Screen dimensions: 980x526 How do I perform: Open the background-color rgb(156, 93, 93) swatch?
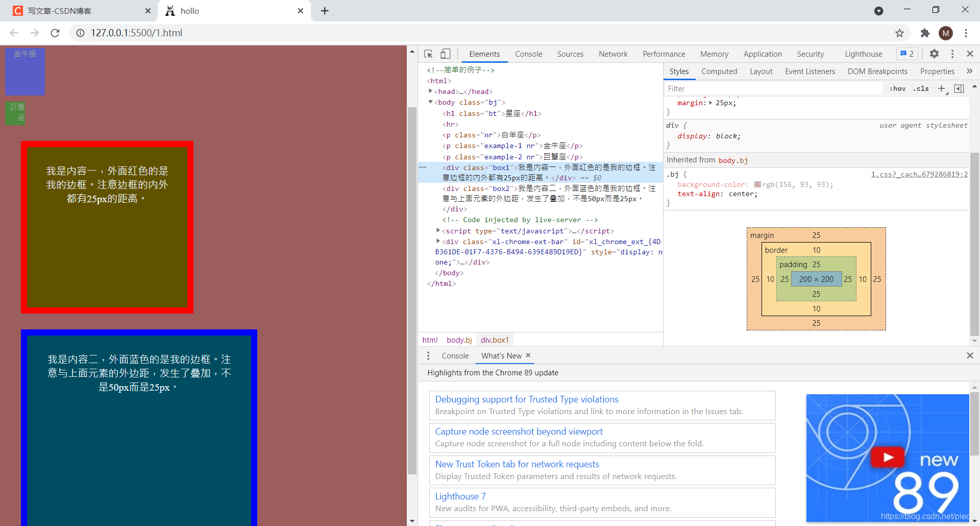pyautogui.click(x=757, y=184)
